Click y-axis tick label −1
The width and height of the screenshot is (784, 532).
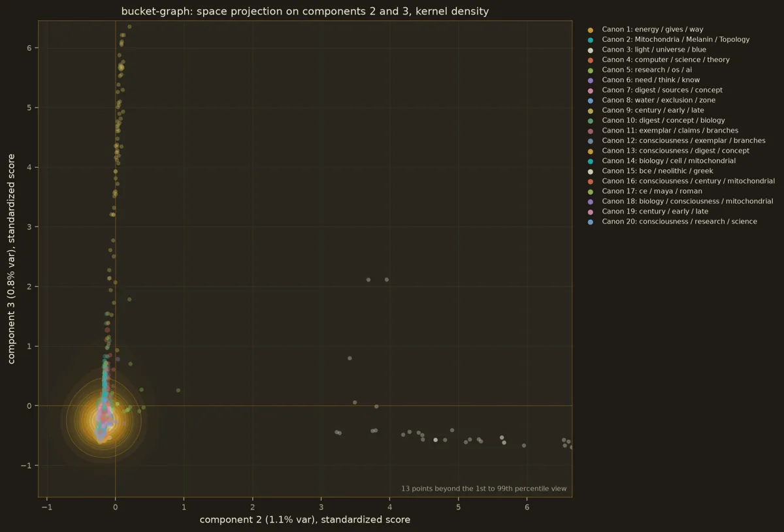point(27,465)
